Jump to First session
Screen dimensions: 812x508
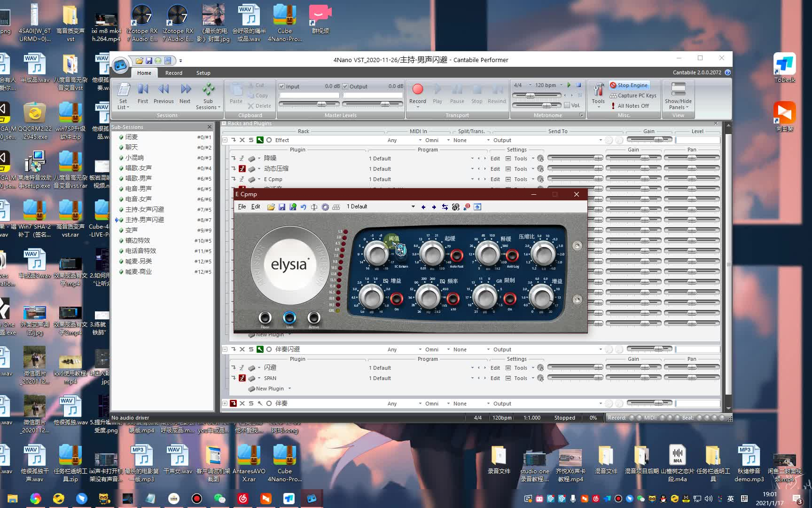pos(143,94)
